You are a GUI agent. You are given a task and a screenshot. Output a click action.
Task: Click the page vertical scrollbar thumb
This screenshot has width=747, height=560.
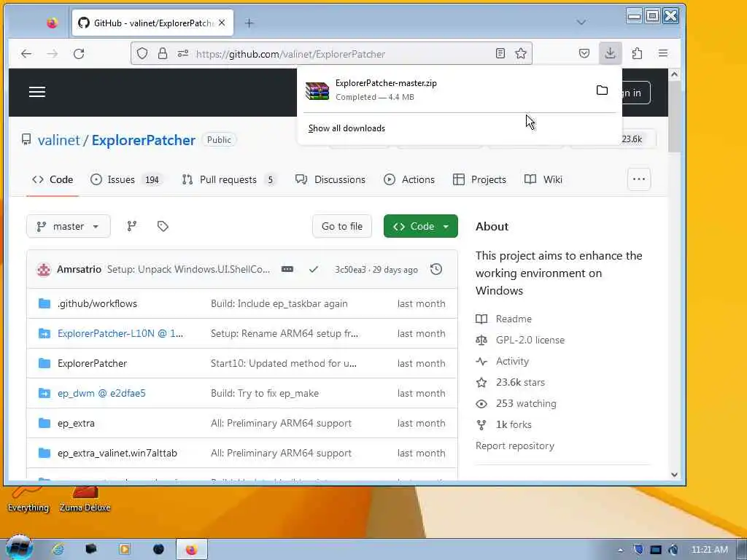tap(674, 117)
